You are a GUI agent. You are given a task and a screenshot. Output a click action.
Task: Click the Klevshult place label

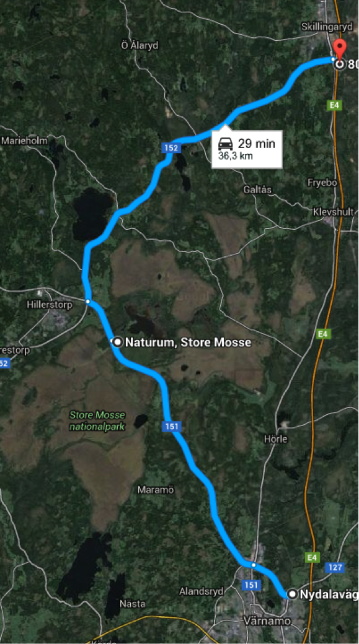[333, 212]
